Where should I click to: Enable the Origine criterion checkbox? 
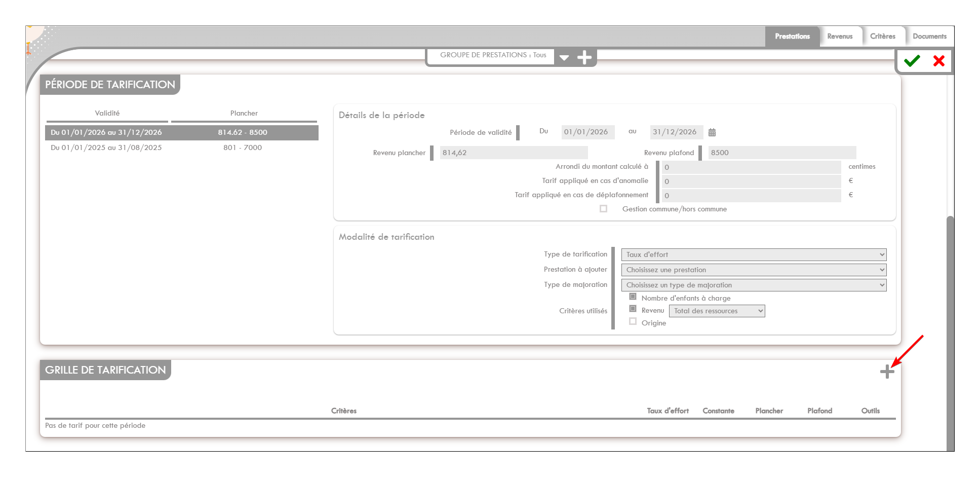(x=633, y=321)
